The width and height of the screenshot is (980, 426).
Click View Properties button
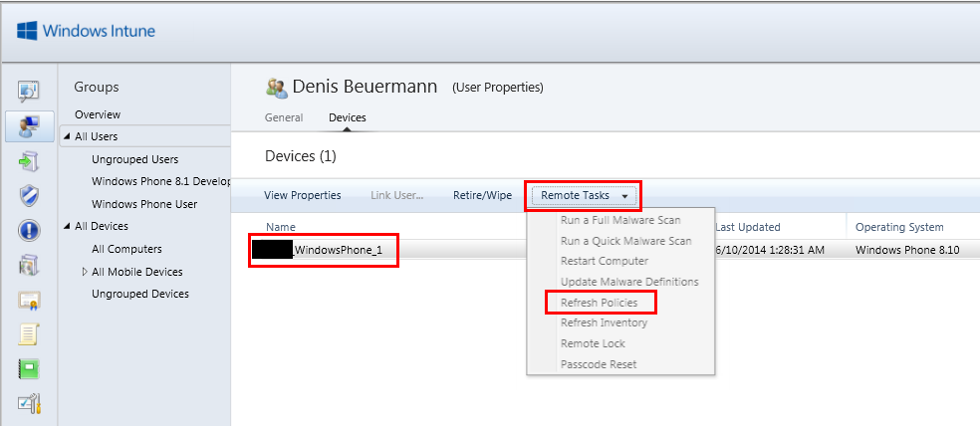[303, 195]
